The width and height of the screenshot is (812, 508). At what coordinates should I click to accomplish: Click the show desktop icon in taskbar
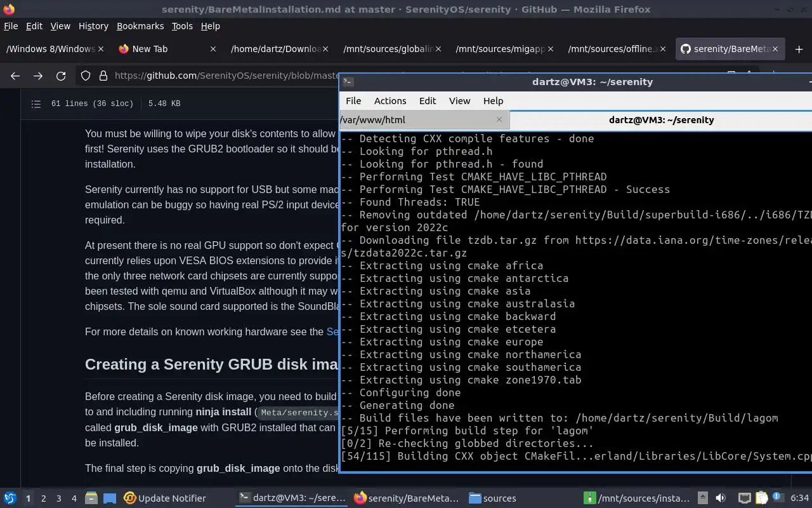click(x=110, y=498)
